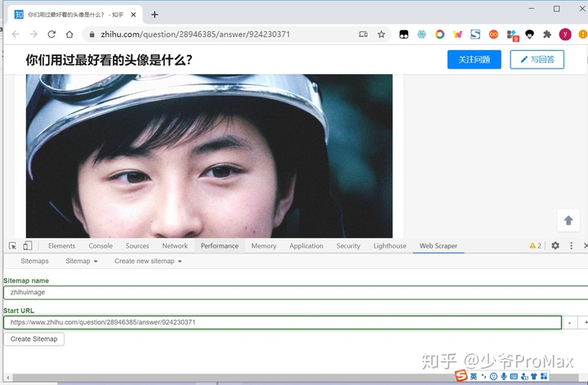Close DevTools panel with X
This screenshot has width=588, height=385.
pyautogui.click(x=586, y=245)
